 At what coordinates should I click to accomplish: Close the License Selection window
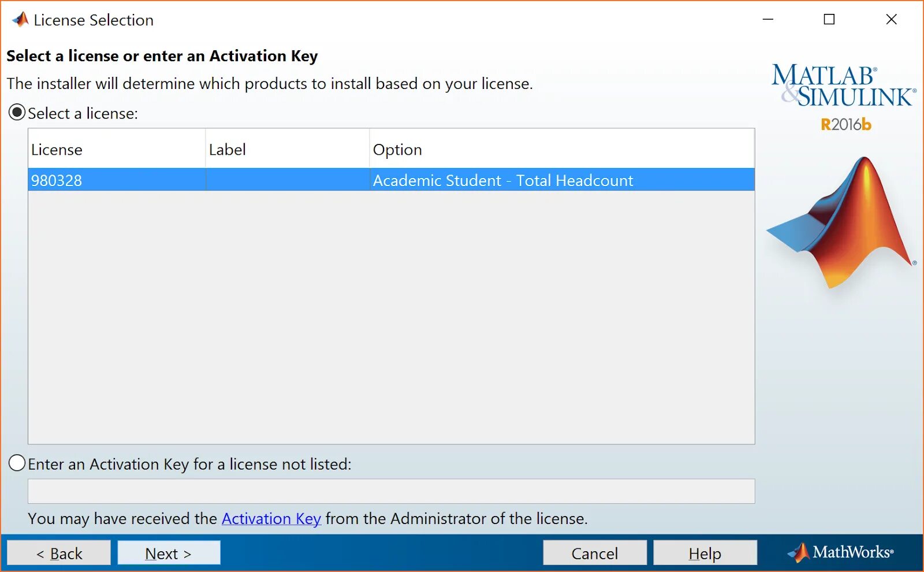pyautogui.click(x=891, y=20)
